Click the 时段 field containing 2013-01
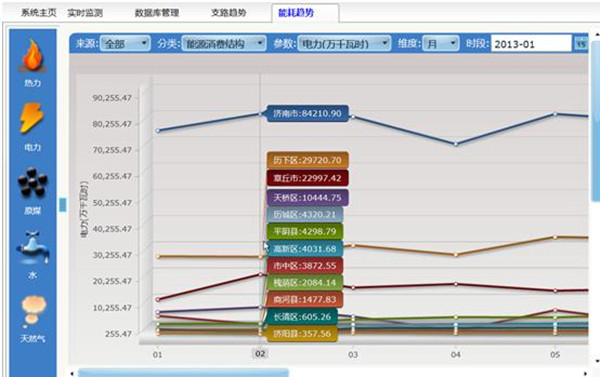This screenshot has width=600, height=377. coord(531,44)
